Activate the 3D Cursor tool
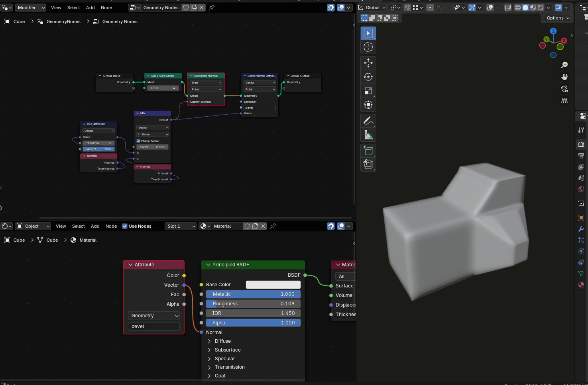Image resolution: width=588 pixels, height=385 pixels. point(368,47)
